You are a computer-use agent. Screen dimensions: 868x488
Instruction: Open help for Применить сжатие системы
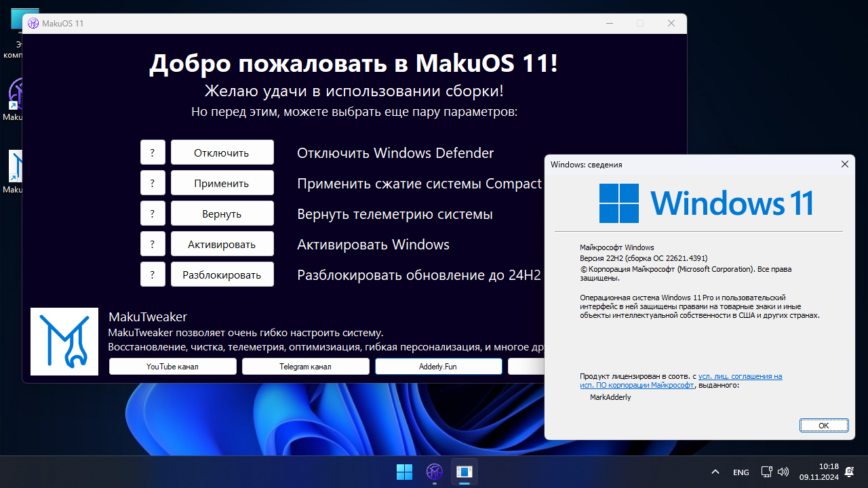pyautogui.click(x=153, y=183)
